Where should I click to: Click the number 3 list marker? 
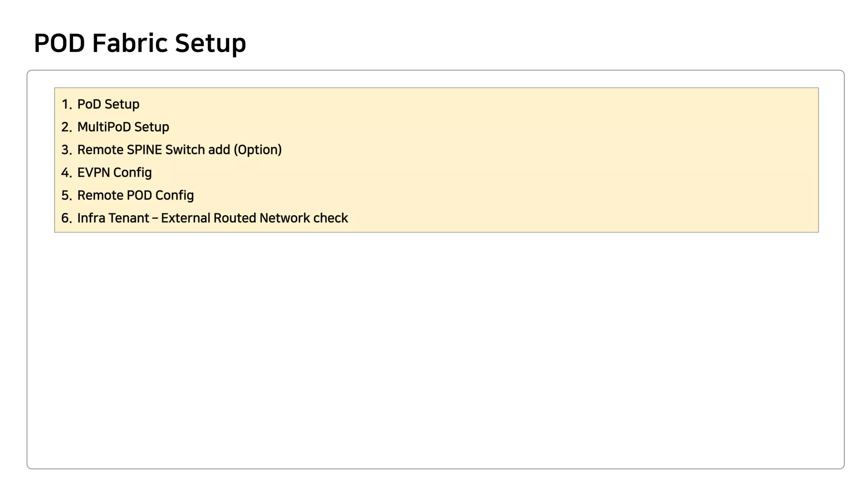click(67, 150)
